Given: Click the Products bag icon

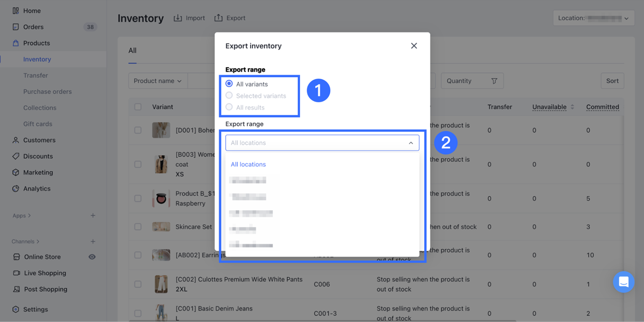Looking at the screenshot, I should coord(16,43).
